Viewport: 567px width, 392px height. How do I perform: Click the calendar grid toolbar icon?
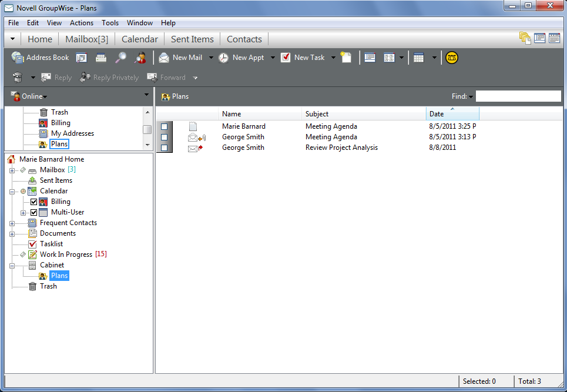tap(418, 58)
